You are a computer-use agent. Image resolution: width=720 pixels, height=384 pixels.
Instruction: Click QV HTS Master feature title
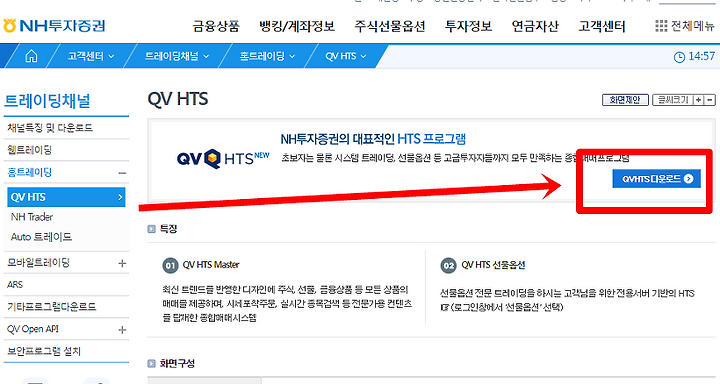(x=211, y=265)
